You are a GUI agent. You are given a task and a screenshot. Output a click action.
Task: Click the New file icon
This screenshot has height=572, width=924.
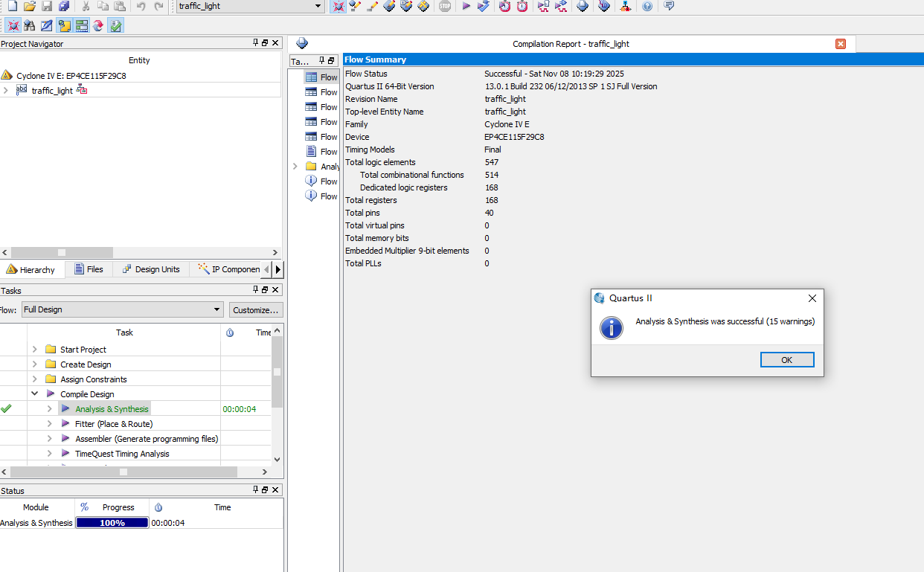click(x=11, y=6)
